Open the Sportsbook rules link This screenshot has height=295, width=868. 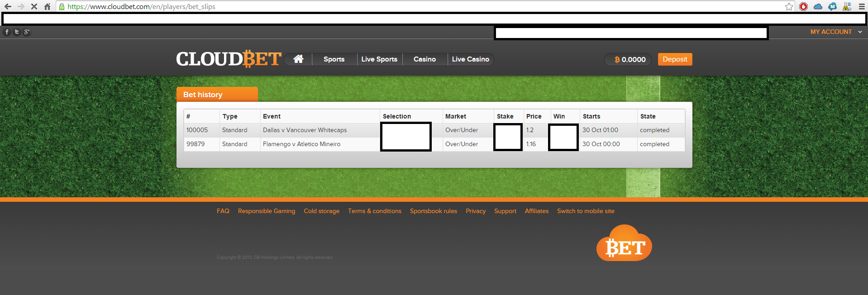(x=434, y=211)
